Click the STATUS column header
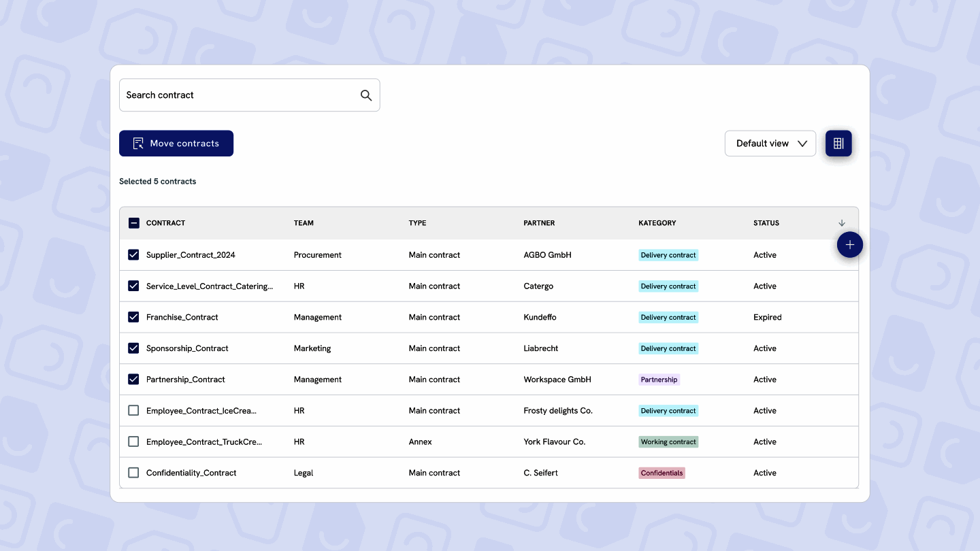 click(766, 222)
